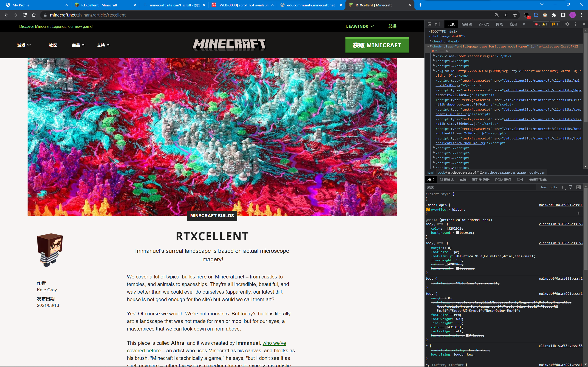The image size is (588, 367).
Task: Toggle the device toolbar icon
Action: point(437,24)
